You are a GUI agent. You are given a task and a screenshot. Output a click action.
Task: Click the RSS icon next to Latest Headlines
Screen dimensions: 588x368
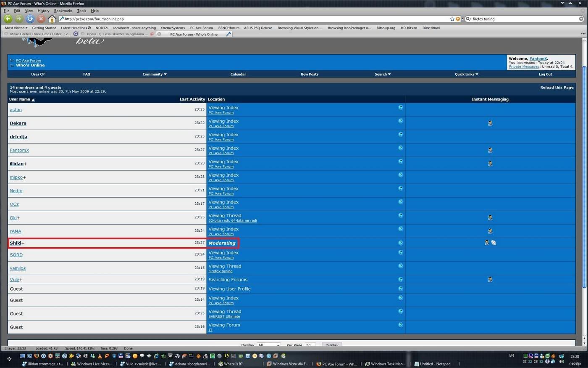click(89, 28)
